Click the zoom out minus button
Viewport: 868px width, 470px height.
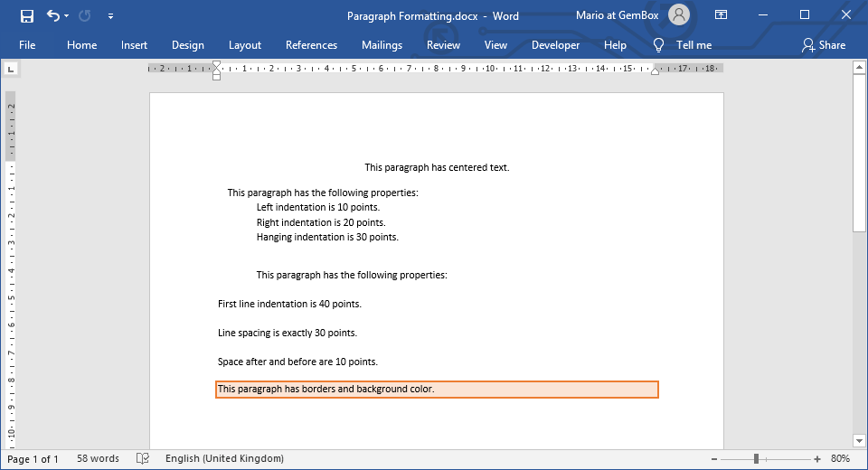click(x=695, y=459)
